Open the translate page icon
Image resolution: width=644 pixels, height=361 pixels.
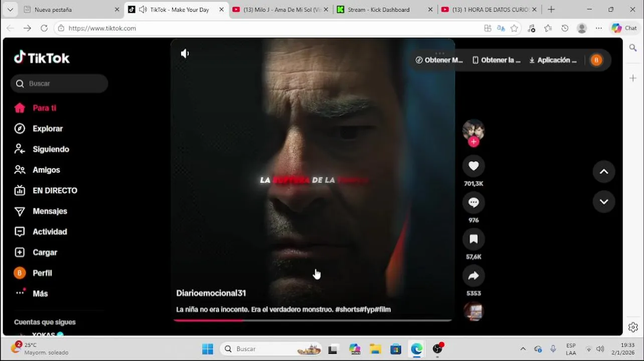click(501, 28)
